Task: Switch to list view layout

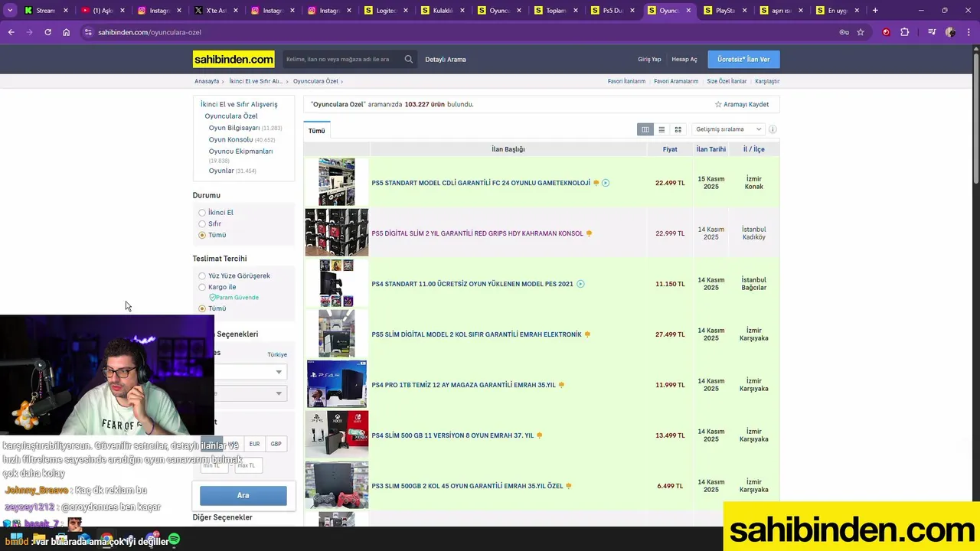Action: click(x=661, y=129)
